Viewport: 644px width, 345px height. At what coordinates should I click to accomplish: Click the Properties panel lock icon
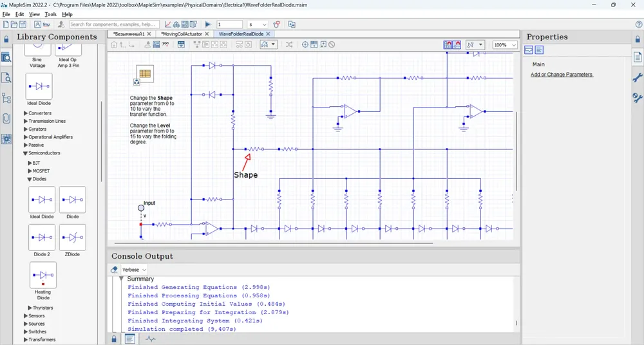pyautogui.click(x=638, y=39)
